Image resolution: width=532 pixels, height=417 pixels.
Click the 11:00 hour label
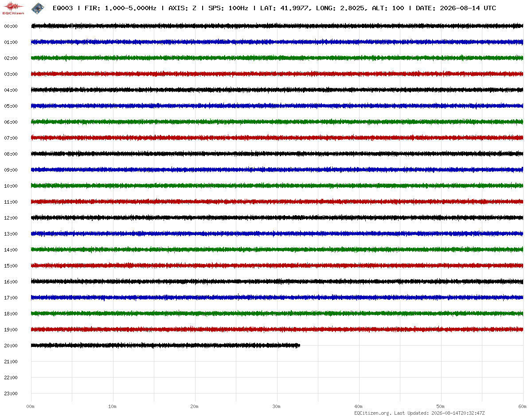11,202
